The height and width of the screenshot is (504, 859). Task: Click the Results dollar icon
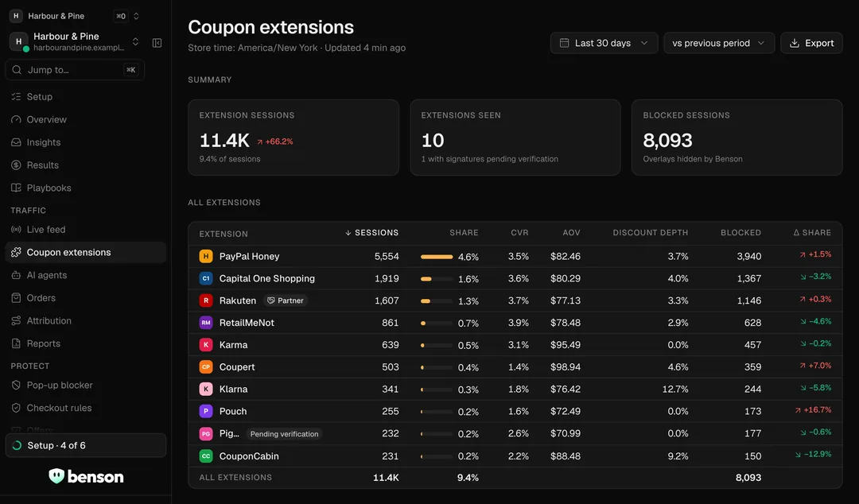click(16, 165)
